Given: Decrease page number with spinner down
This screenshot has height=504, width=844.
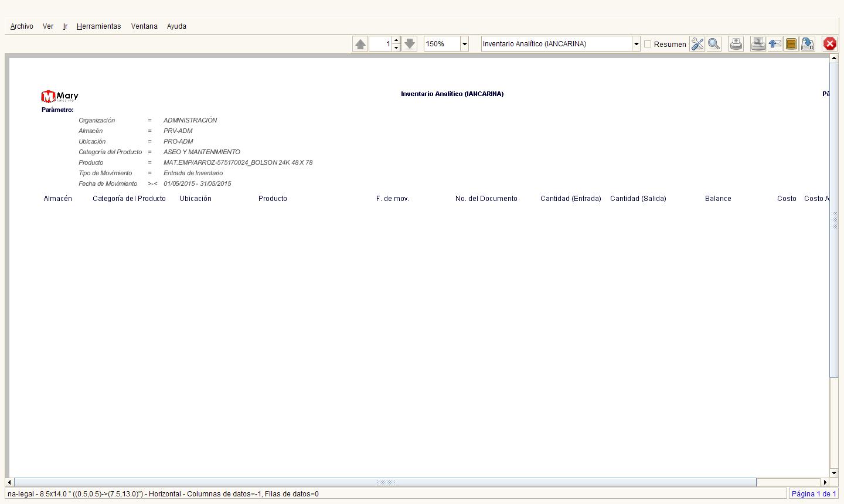Looking at the screenshot, I should coord(396,47).
